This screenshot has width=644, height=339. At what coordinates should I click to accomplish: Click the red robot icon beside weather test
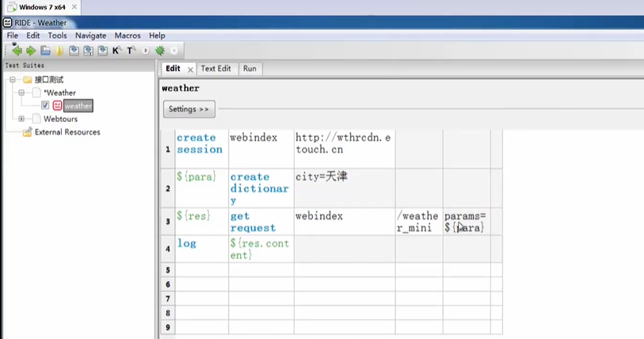pos(58,105)
